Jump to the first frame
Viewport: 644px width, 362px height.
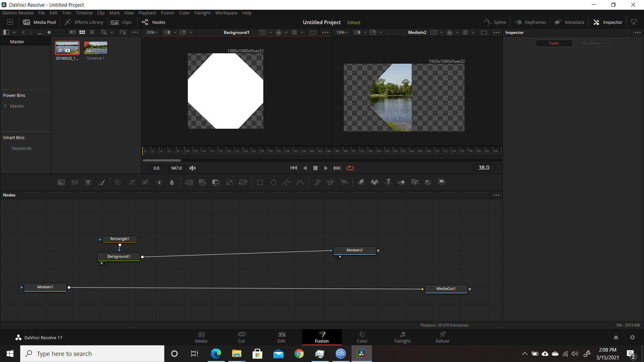pyautogui.click(x=293, y=168)
